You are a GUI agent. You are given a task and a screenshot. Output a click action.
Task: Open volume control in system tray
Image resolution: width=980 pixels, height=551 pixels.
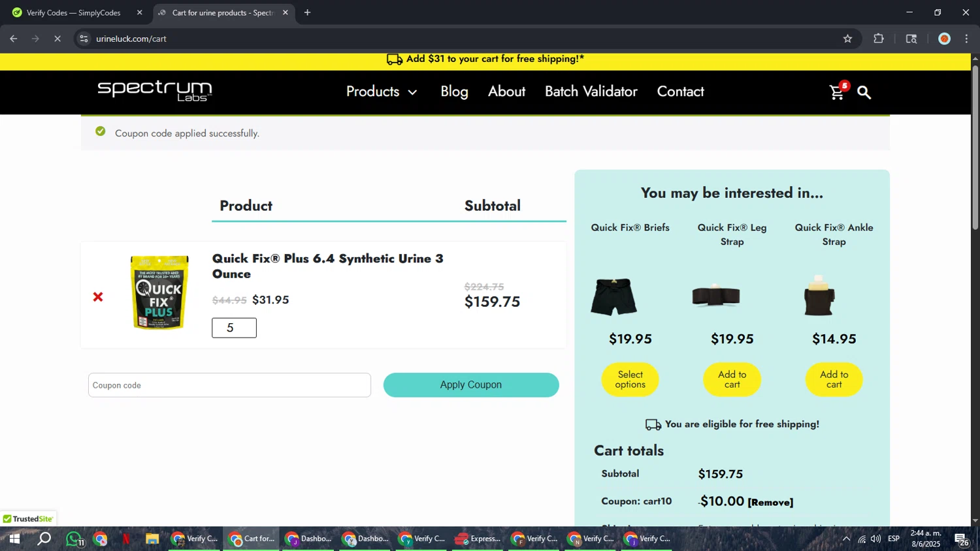coord(875,539)
